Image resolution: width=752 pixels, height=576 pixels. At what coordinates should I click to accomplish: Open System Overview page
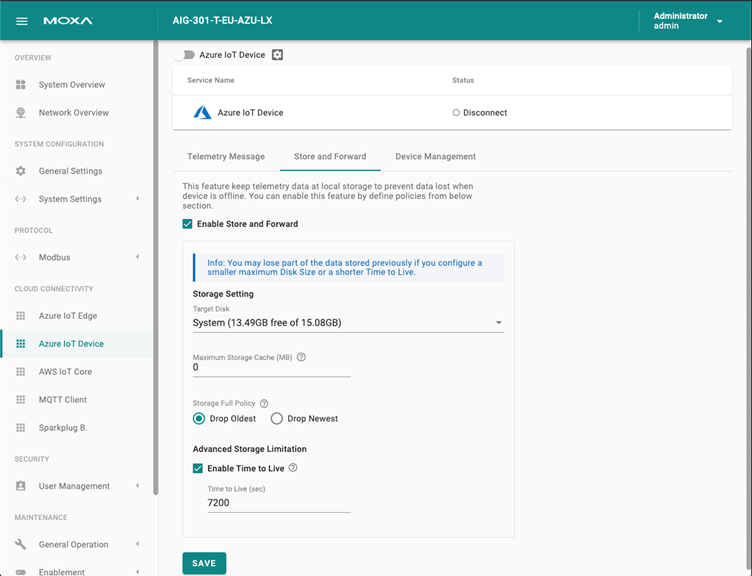pyautogui.click(x=72, y=84)
